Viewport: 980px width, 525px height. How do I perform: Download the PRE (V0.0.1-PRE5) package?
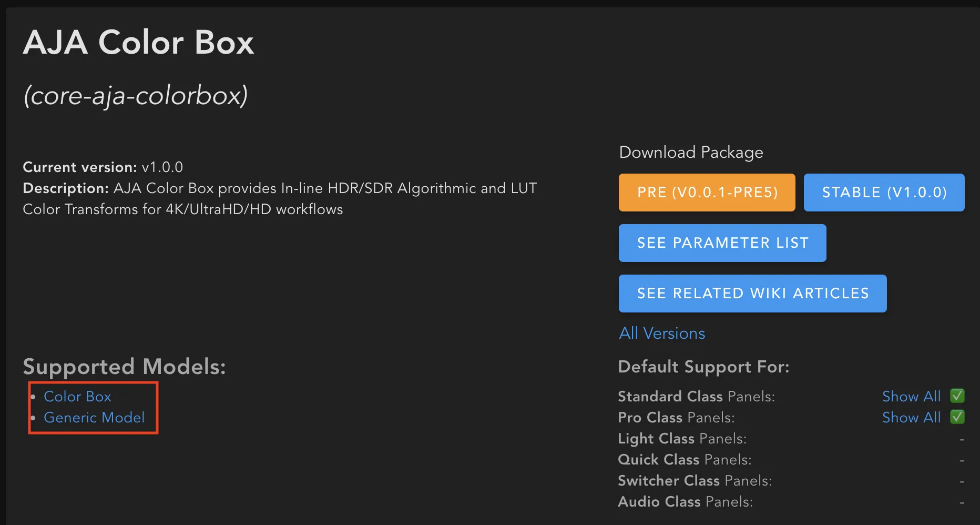707,193
